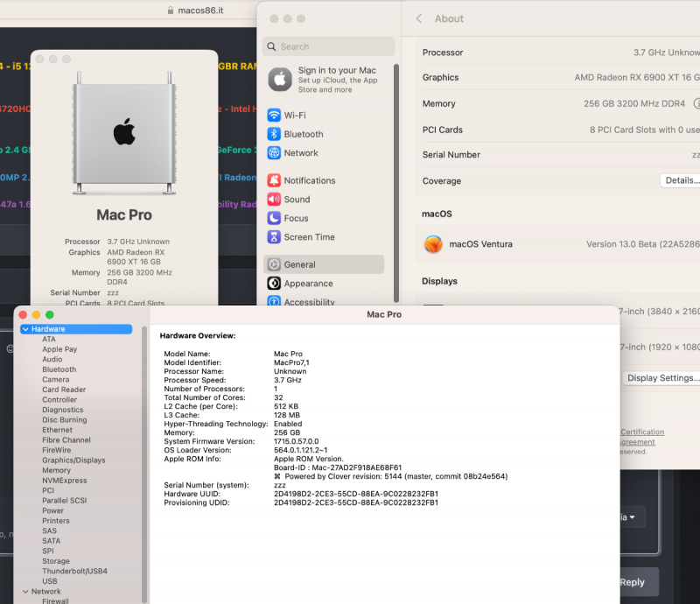
Task: Select PCI in System Information sidebar
Action: pyautogui.click(x=48, y=490)
